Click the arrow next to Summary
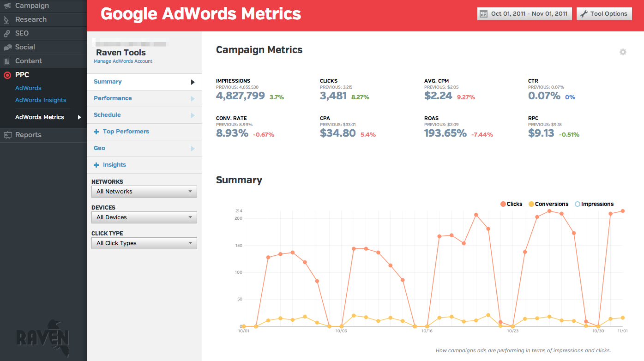 (193, 82)
